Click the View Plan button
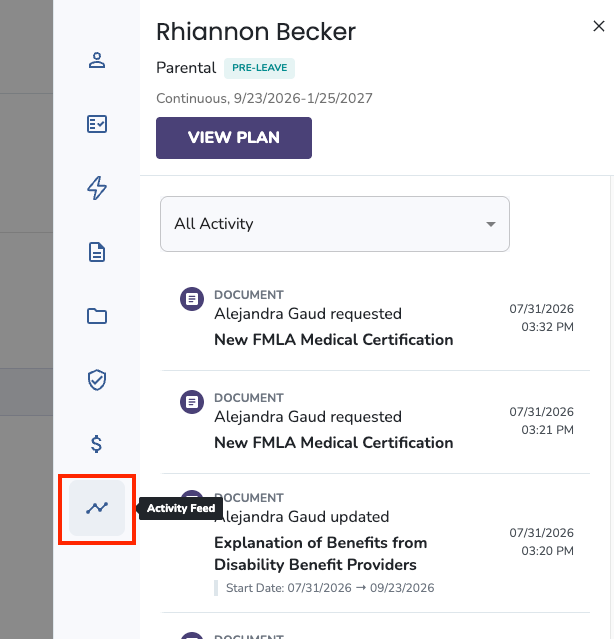The image size is (614, 639). coord(234,138)
